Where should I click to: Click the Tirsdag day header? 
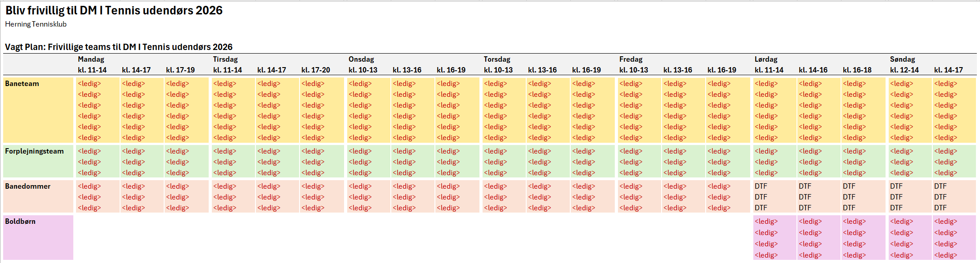click(225, 59)
